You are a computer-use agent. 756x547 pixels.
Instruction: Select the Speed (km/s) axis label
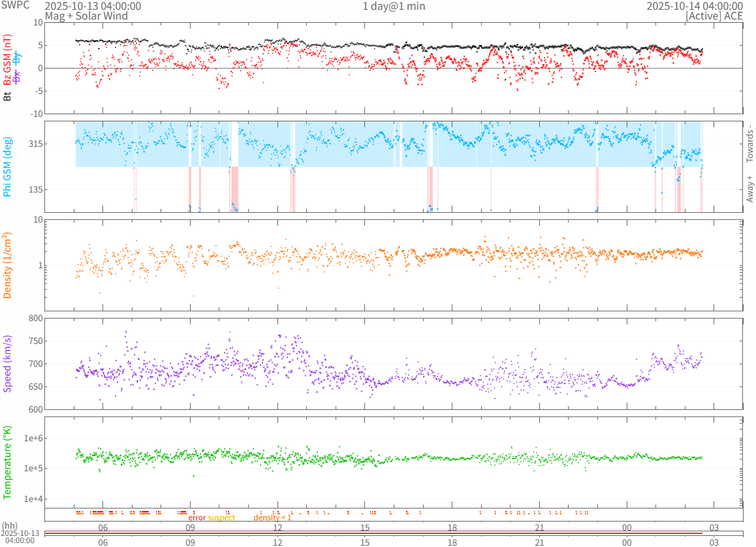(7, 364)
